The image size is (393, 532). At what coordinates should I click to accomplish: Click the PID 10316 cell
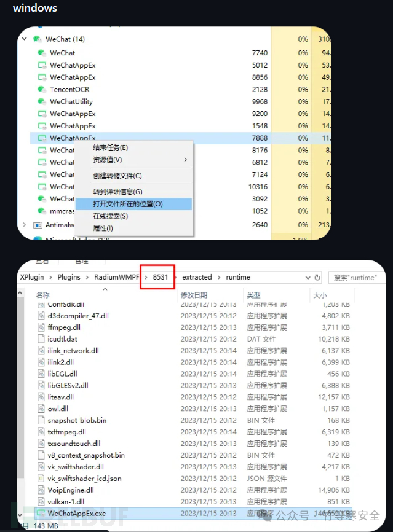click(x=258, y=187)
